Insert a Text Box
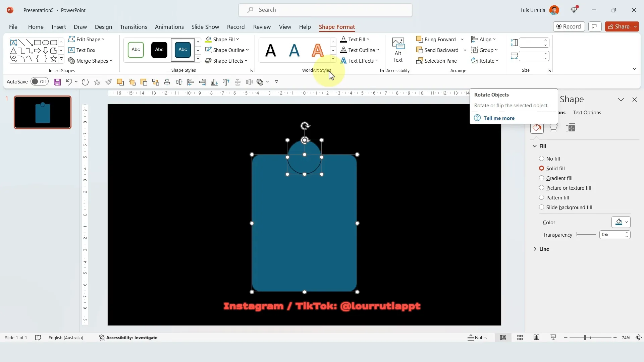The image size is (644, 362). pos(82,50)
